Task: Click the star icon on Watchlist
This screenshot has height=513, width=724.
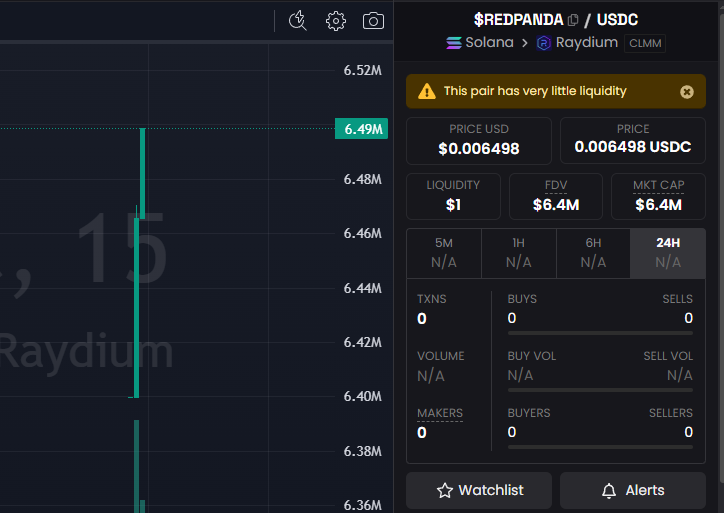Action: [x=445, y=490]
